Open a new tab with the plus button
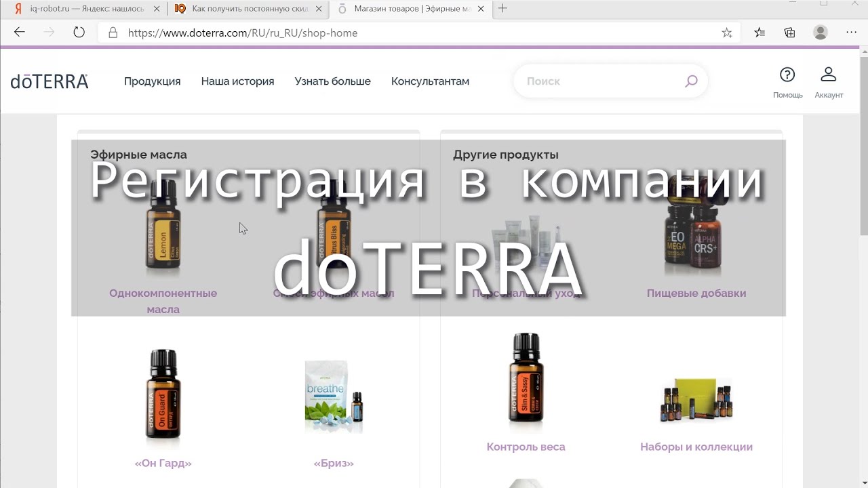 click(502, 8)
